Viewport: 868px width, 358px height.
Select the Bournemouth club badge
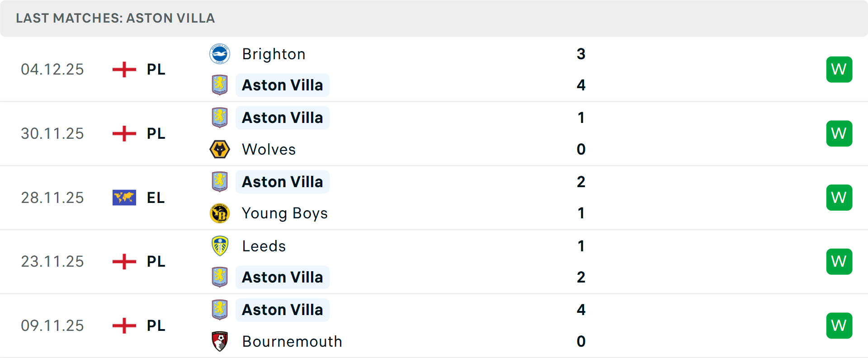coord(220,341)
